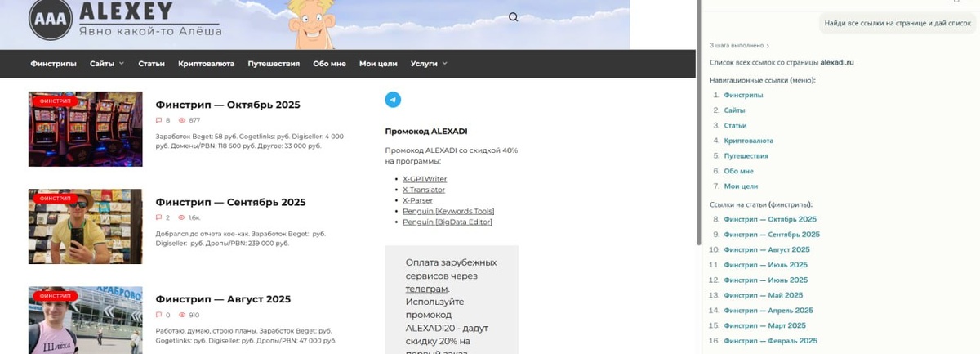The height and width of the screenshot is (354, 980).
Task: Expand the Сайты menu dropdown arrow
Action: [122, 63]
